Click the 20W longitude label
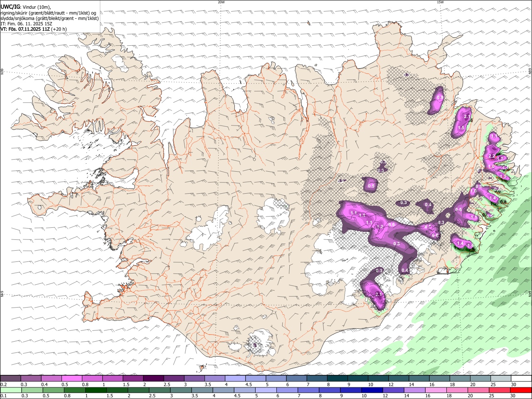 coord(221,2)
